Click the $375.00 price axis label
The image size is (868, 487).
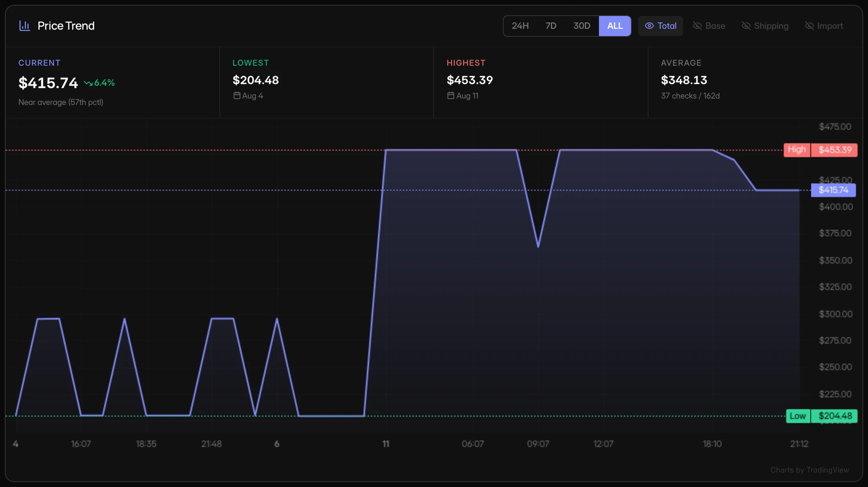(x=835, y=233)
